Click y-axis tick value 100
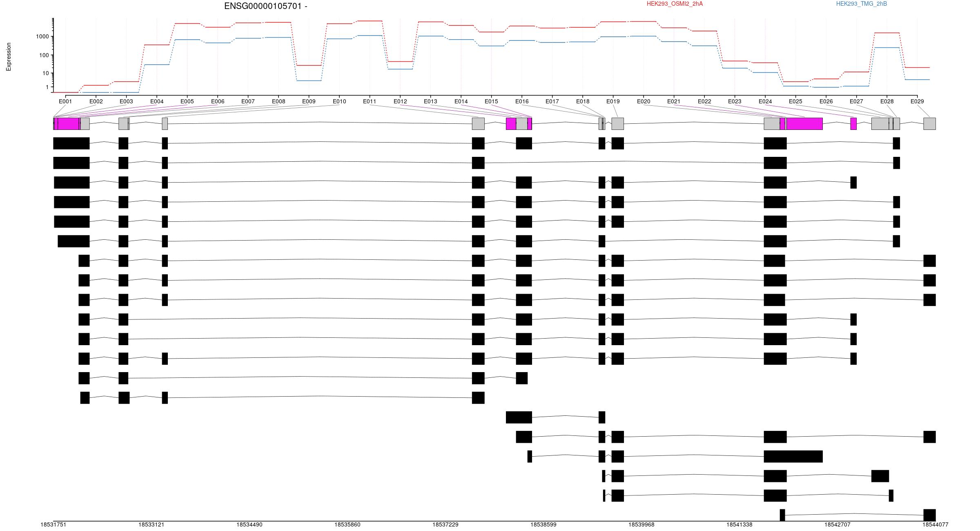This screenshot has height=531, width=980. point(44,55)
